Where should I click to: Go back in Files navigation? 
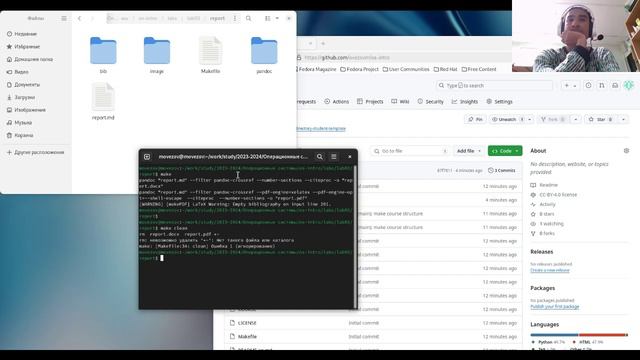[x=80, y=18]
